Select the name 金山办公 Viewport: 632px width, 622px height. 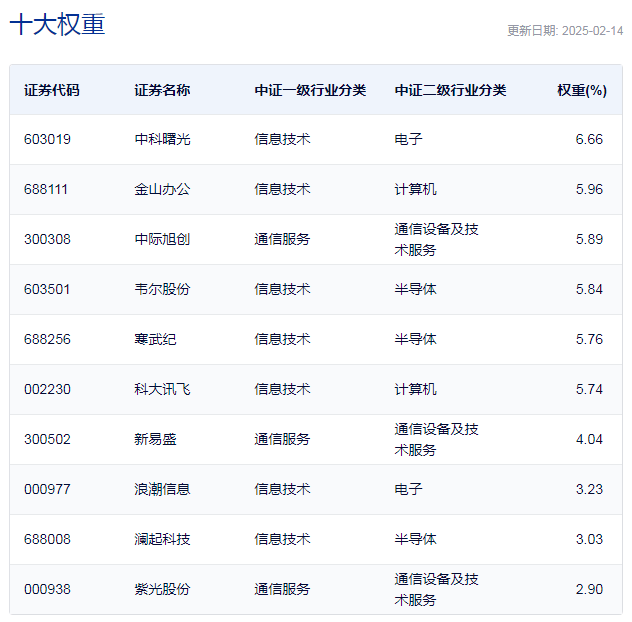pos(162,189)
